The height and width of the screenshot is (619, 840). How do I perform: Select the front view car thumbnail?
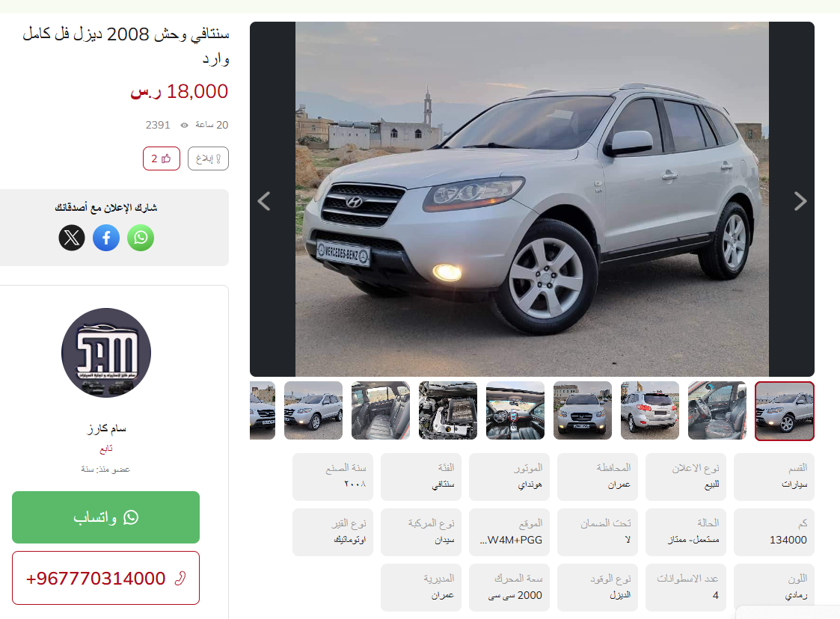[x=583, y=410]
